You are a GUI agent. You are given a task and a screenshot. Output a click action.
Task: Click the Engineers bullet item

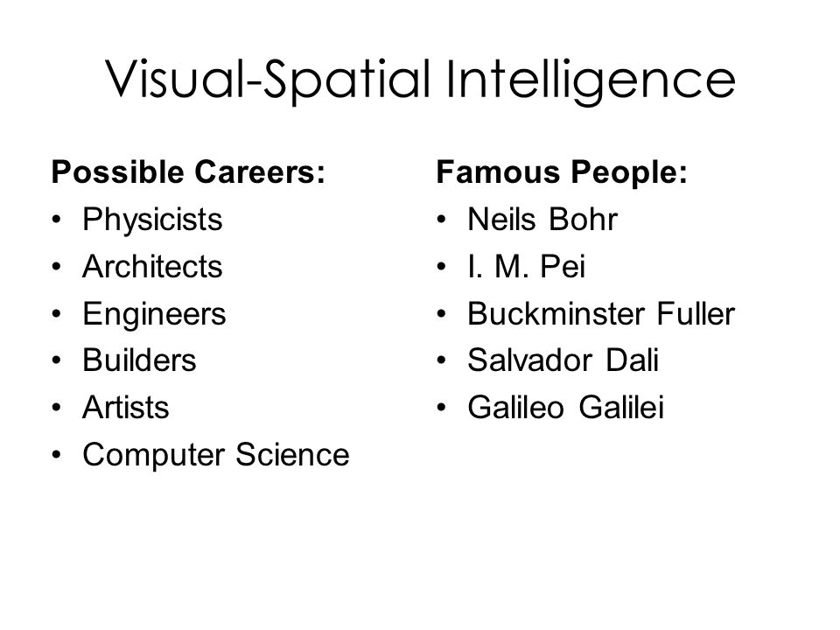154,314
